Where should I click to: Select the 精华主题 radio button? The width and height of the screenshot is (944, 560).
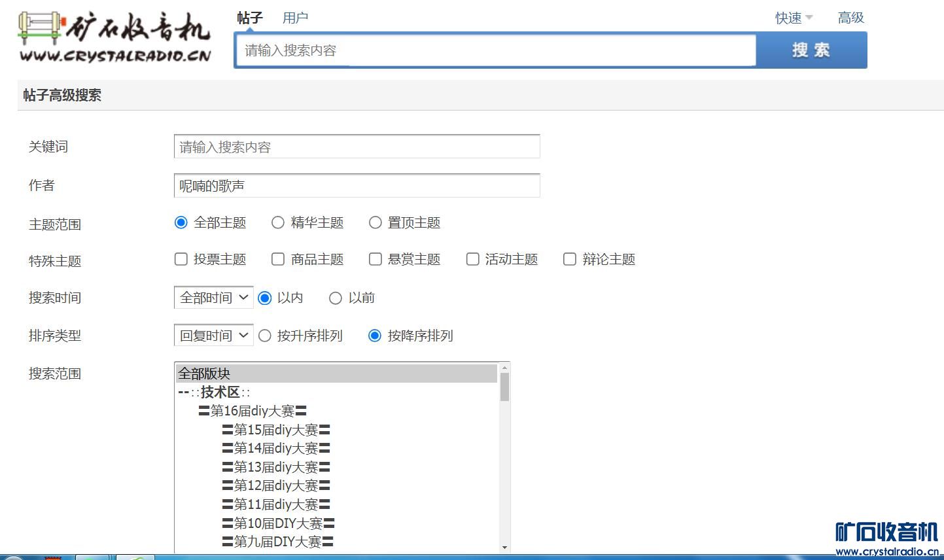[278, 223]
